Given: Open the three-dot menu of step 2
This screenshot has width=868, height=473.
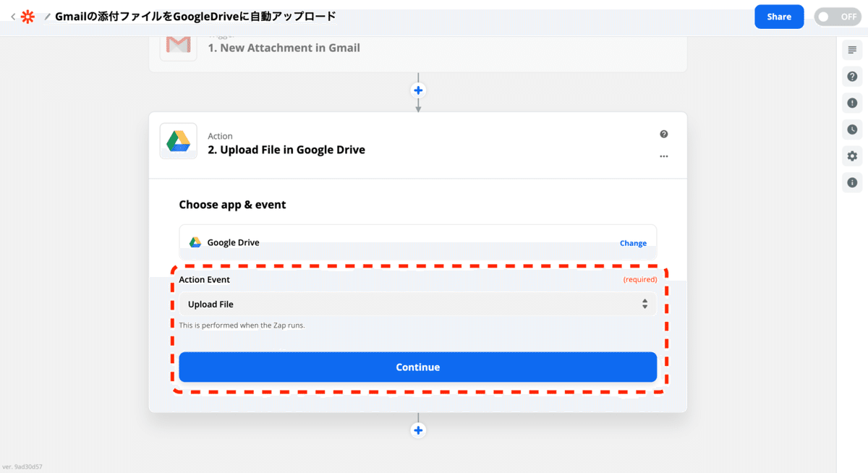Looking at the screenshot, I should tap(664, 156).
